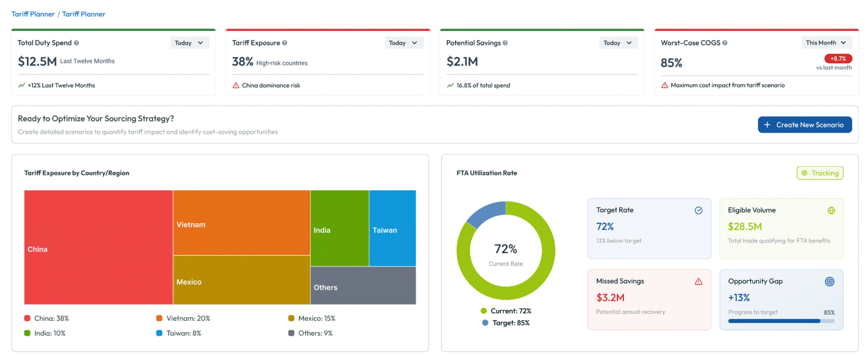The height and width of the screenshot is (357, 868).
Task: Click help icon beside Potential Savings
Action: pos(505,43)
